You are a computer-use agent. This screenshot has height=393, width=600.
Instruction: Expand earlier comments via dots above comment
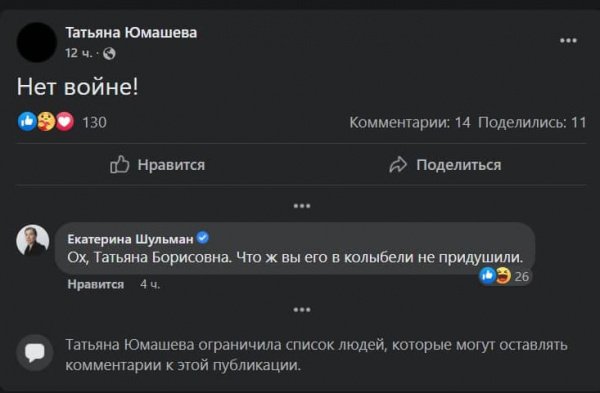302,206
